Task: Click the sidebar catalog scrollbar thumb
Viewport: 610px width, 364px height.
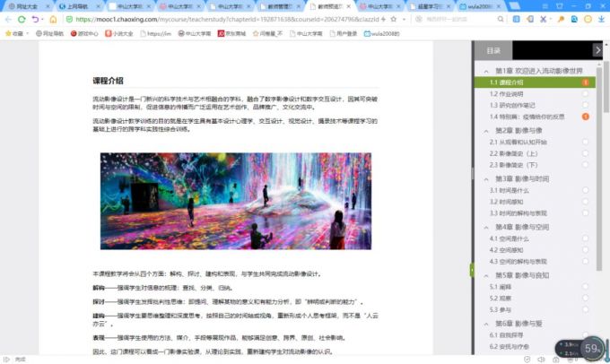Action: (x=598, y=168)
